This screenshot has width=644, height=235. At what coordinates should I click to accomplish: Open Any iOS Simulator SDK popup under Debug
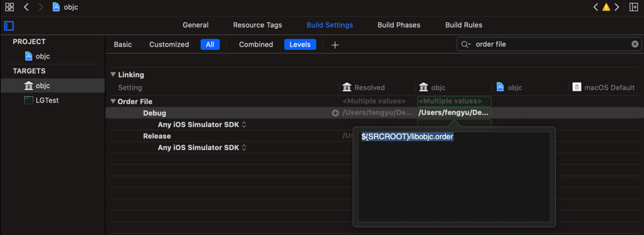tap(202, 125)
